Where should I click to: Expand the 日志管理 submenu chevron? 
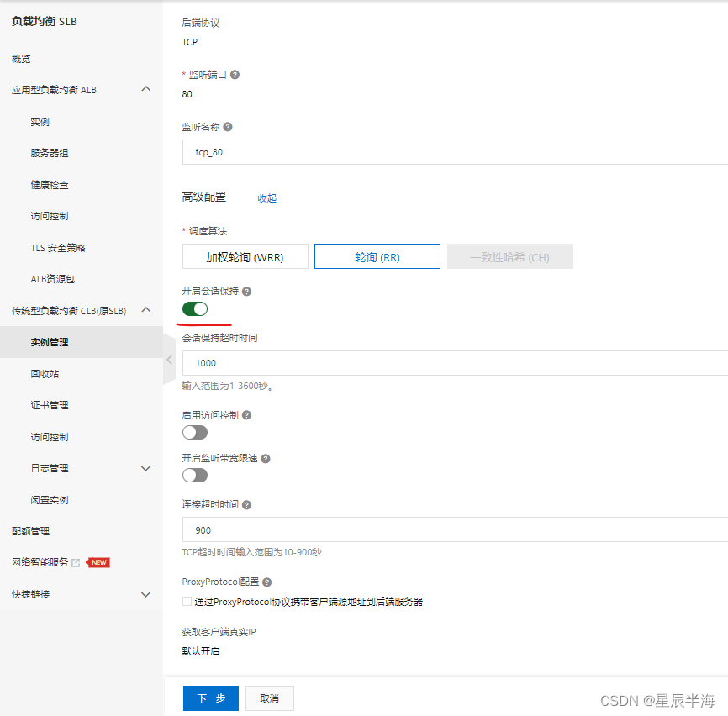click(x=145, y=469)
